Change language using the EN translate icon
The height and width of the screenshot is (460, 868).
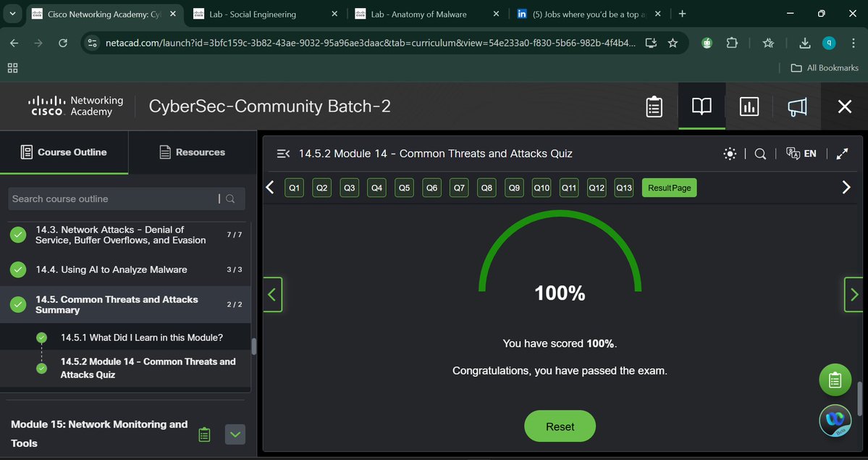[x=801, y=153]
